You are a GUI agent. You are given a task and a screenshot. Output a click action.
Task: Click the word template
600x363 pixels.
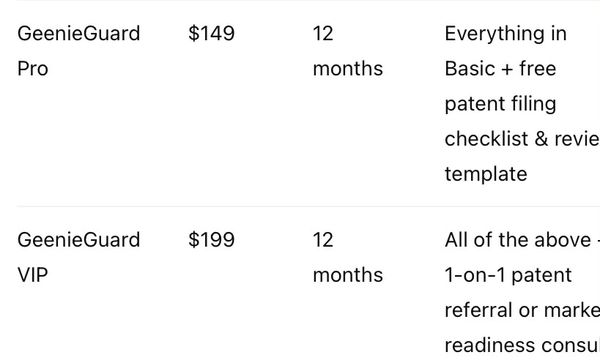point(486,174)
